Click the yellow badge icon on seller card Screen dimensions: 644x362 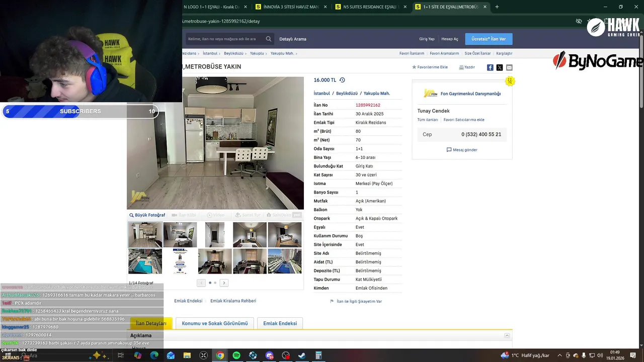(510, 81)
